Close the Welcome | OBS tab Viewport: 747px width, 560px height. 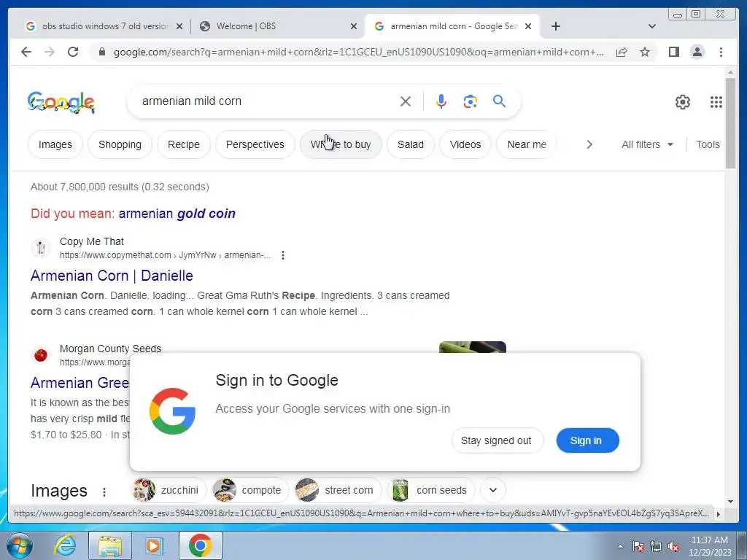(354, 27)
